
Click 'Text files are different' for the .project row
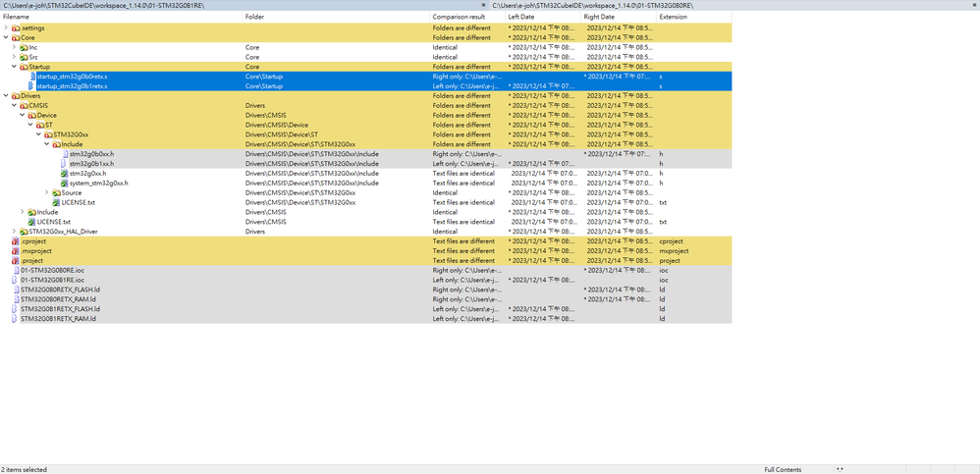pos(463,260)
